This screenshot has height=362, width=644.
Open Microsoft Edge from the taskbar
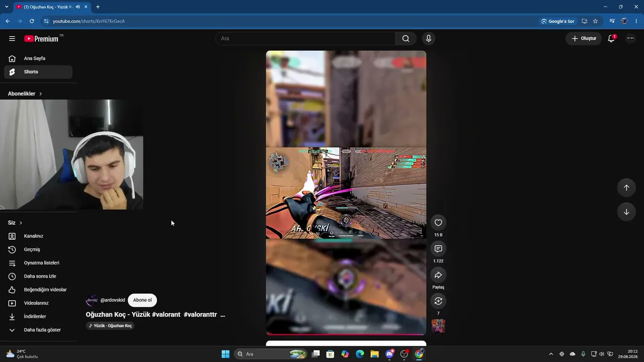[x=360, y=354]
